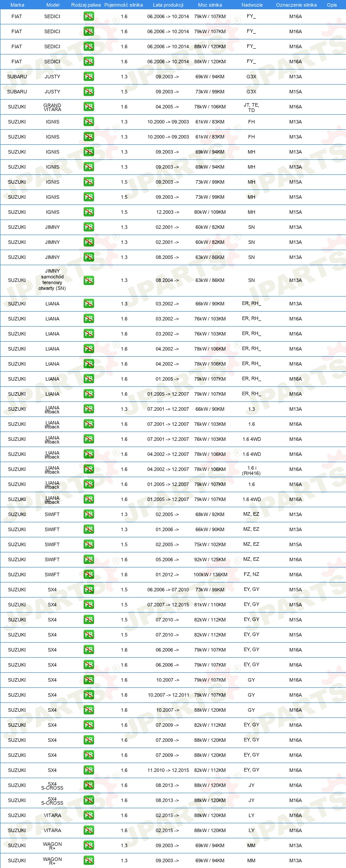
Task: Select the '08.2004 ->' production date cell
Action: coord(167,280)
